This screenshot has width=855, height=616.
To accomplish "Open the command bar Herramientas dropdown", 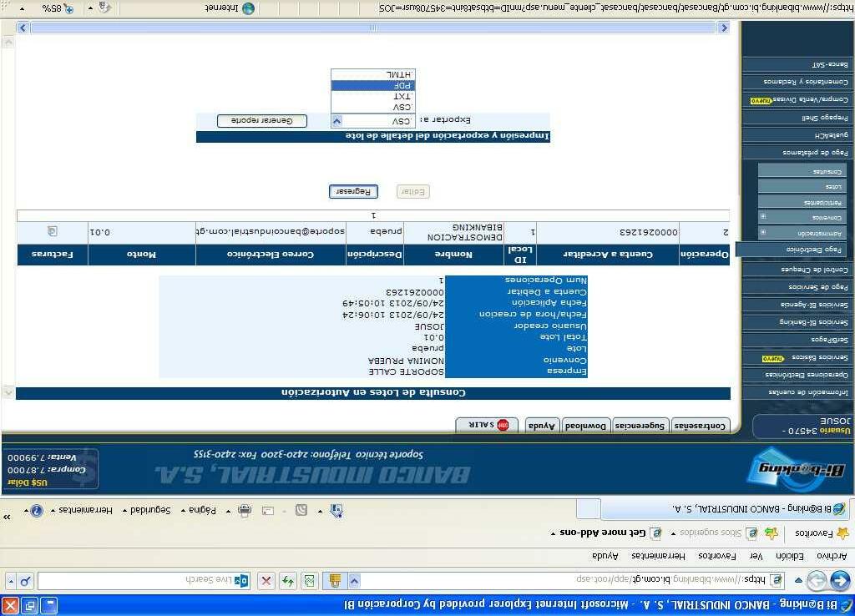I will pyautogui.click(x=81, y=510).
